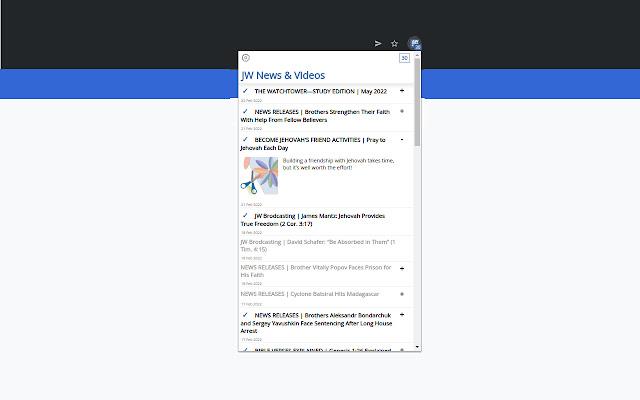Image resolution: width=640 pixels, height=400 pixels.
Task: Open the Watchtower Study Edition May 2022 article
Action: click(x=321, y=91)
